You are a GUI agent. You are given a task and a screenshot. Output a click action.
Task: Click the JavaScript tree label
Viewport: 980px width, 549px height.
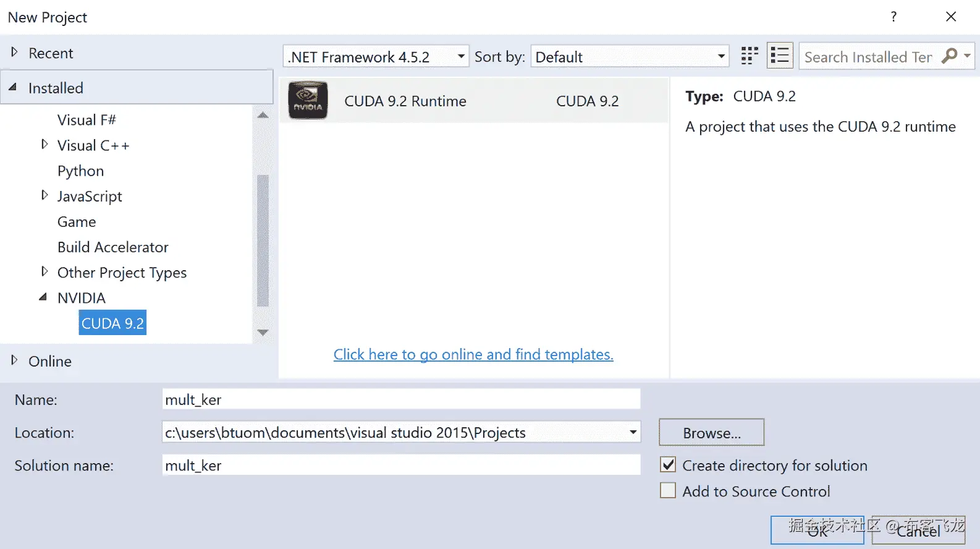click(x=90, y=196)
